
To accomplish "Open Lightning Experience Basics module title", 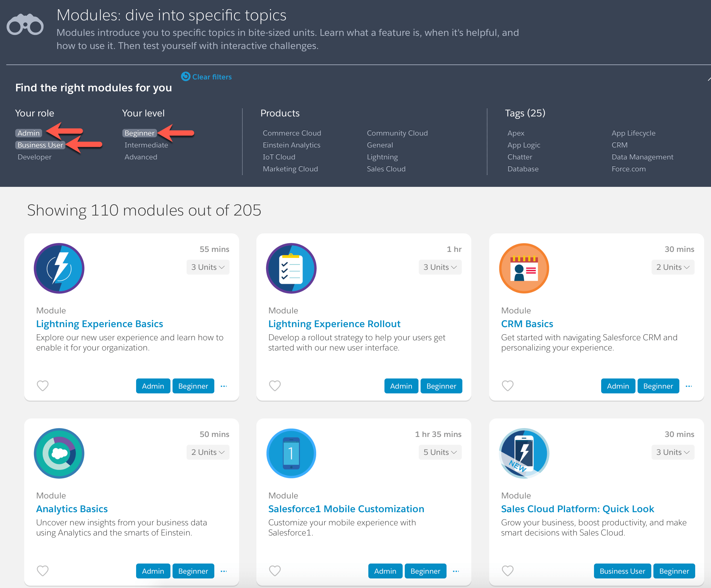I will tap(99, 324).
